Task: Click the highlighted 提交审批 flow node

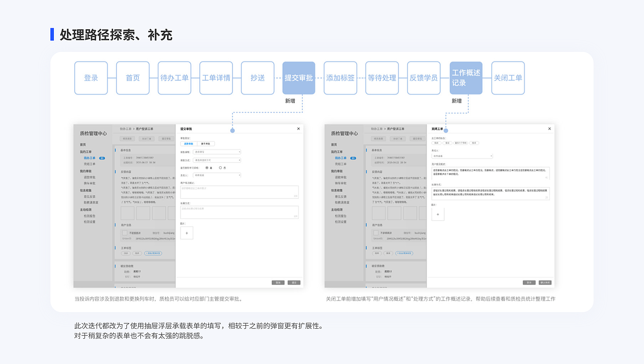Action: pos(298,78)
